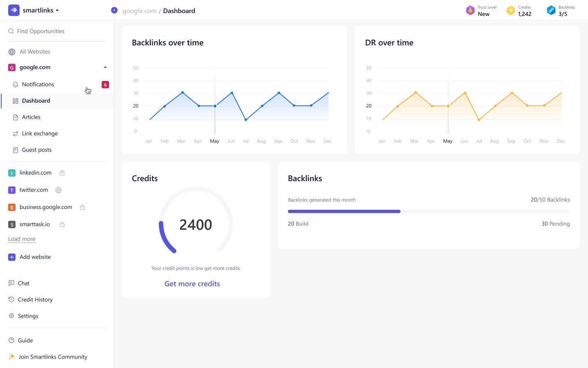The image size is (588, 368).
Task: Click the lock icon beside linkedin.com
Action: [62, 173]
